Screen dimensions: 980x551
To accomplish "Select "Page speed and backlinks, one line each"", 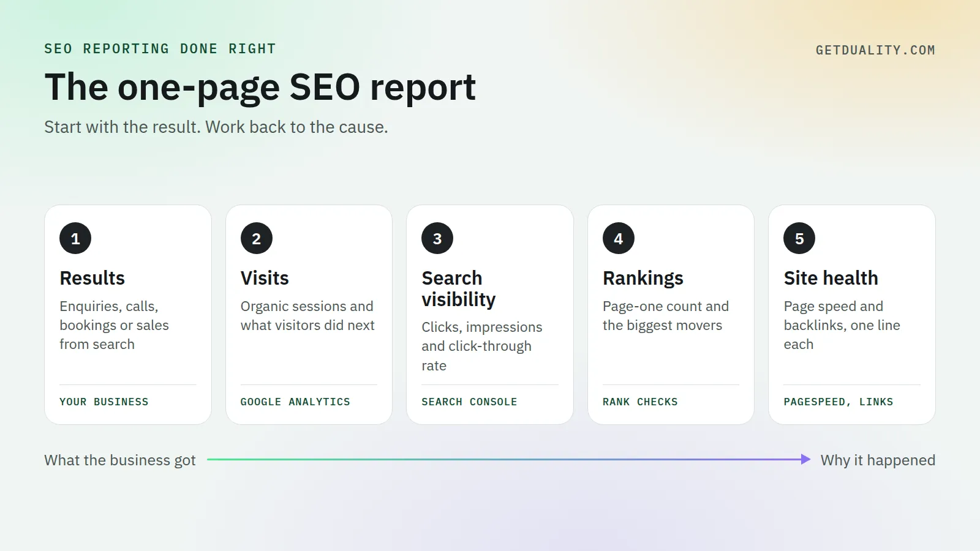I will pyautogui.click(x=842, y=325).
